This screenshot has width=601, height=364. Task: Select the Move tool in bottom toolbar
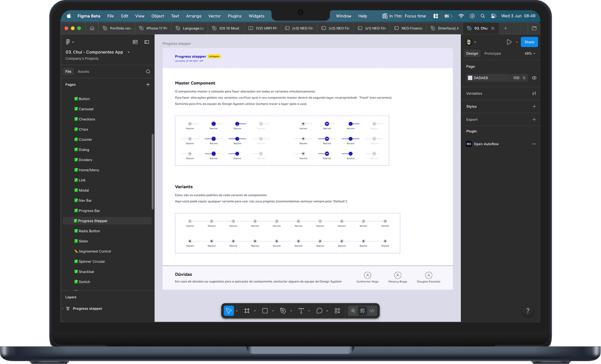[x=229, y=311]
